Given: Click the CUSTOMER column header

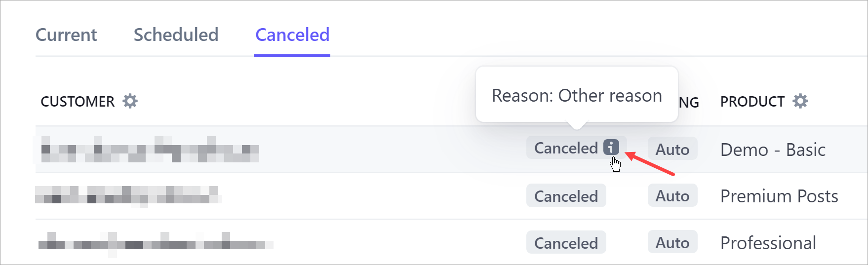Looking at the screenshot, I should coord(78,102).
